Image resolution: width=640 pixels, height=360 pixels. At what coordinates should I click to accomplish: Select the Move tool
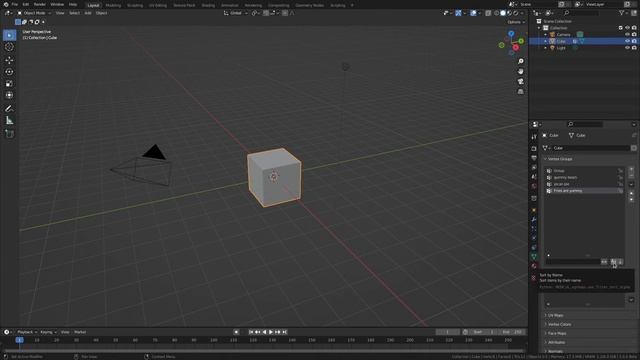(x=9, y=60)
